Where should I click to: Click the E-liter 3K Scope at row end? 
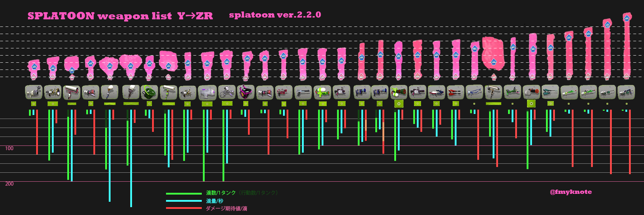[626, 92]
